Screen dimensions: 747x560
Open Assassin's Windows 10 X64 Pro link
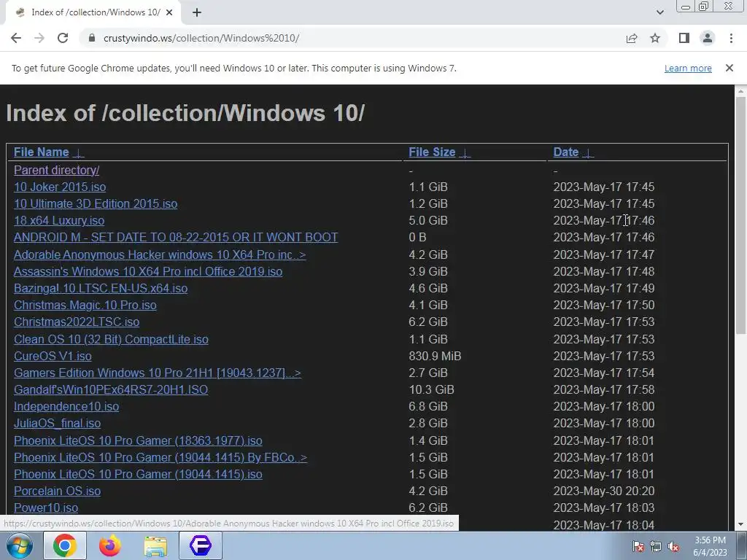147,271
